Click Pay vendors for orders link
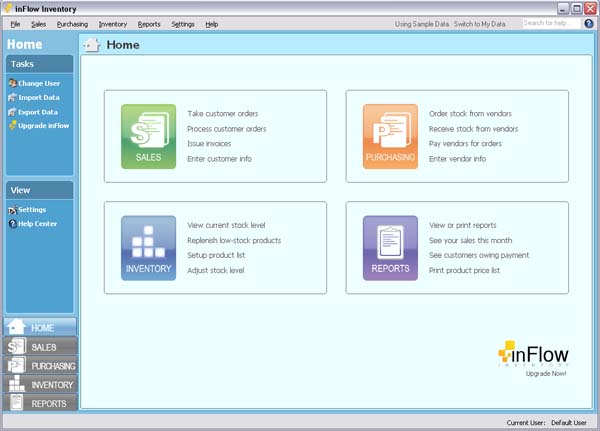Screen dimensions: 600x431 click(465, 144)
